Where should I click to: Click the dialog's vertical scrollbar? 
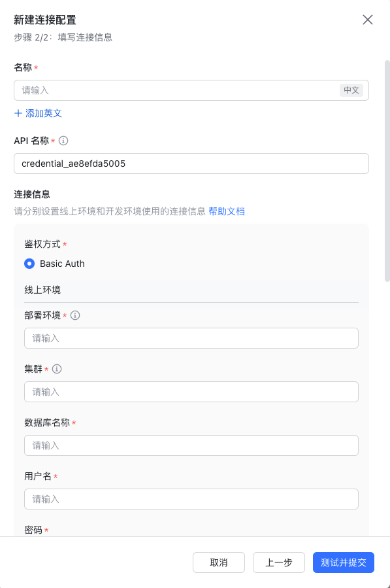click(387, 171)
